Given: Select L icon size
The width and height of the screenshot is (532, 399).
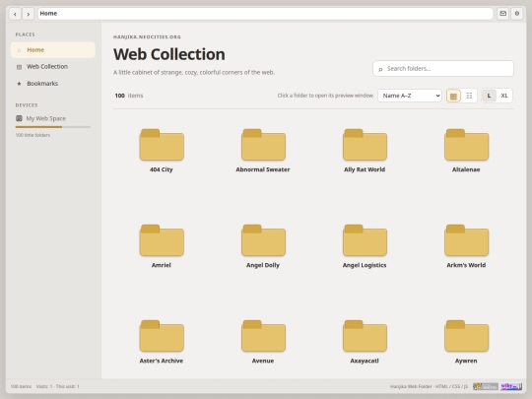Looking at the screenshot, I should pyautogui.click(x=489, y=96).
